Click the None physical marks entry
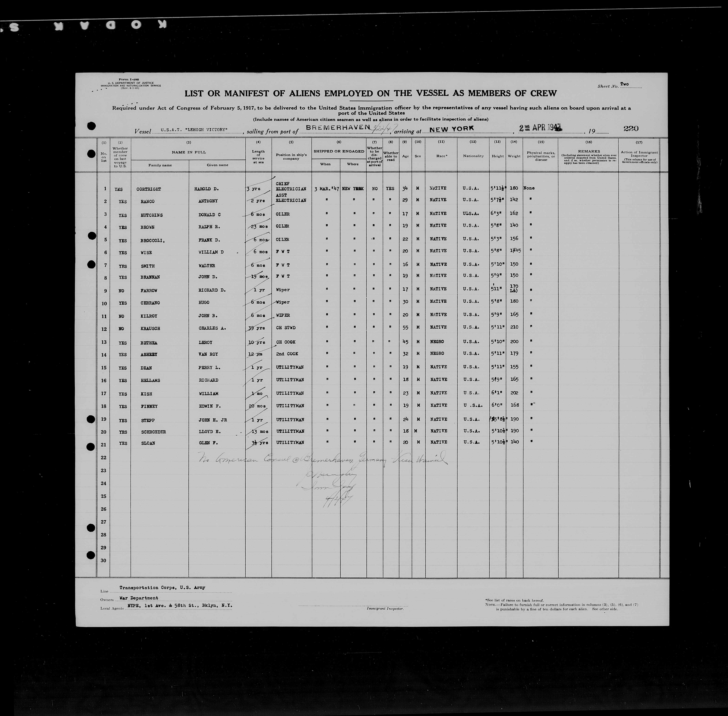 click(x=529, y=188)
